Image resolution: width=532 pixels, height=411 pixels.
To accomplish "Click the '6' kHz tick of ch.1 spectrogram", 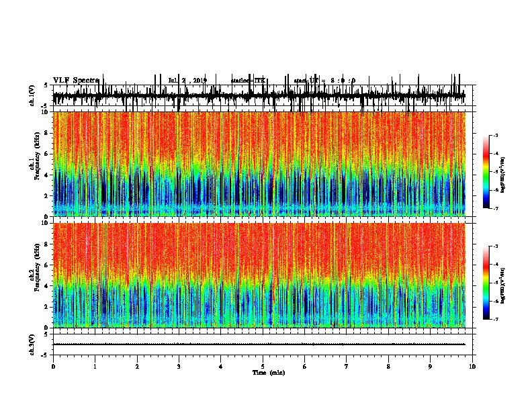I will [47, 154].
